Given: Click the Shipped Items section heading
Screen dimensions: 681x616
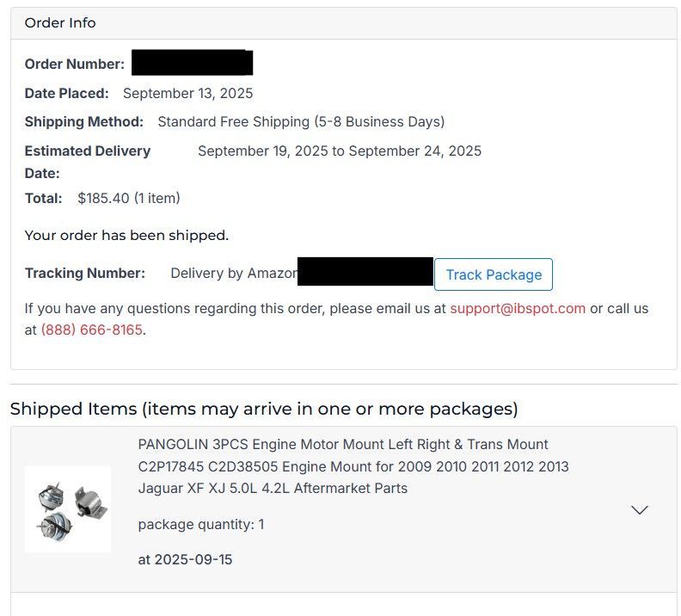Looking at the screenshot, I should click(x=264, y=409).
